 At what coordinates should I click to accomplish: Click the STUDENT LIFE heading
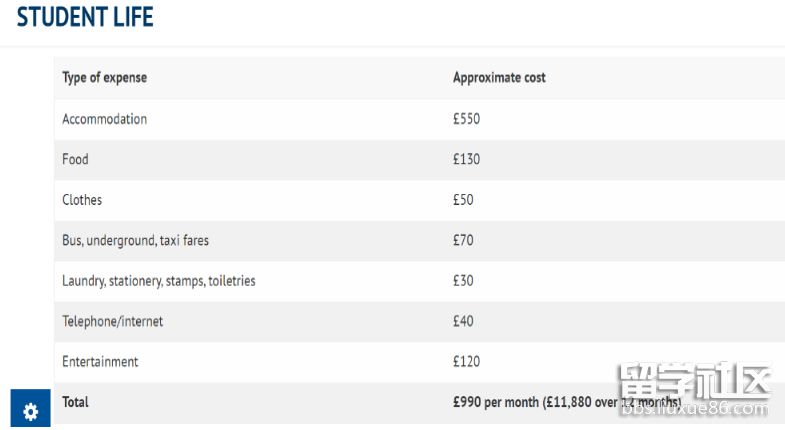pyautogui.click(x=85, y=17)
